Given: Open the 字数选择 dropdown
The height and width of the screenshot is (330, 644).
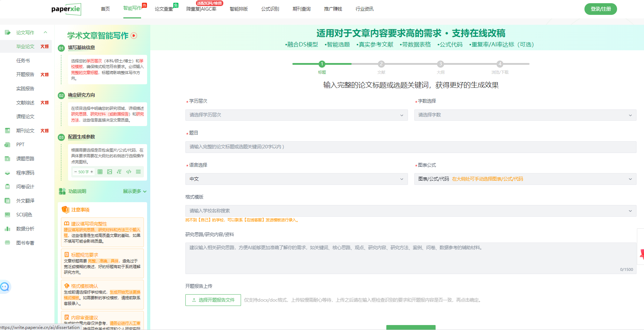Looking at the screenshot, I should pyautogui.click(x=525, y=115).
